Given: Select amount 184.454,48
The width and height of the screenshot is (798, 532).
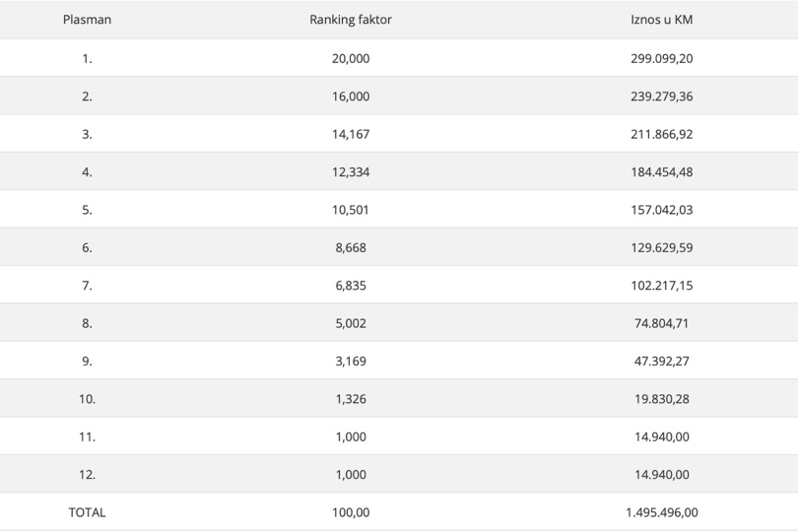Looking at the screenshot, I should [662, 172].
